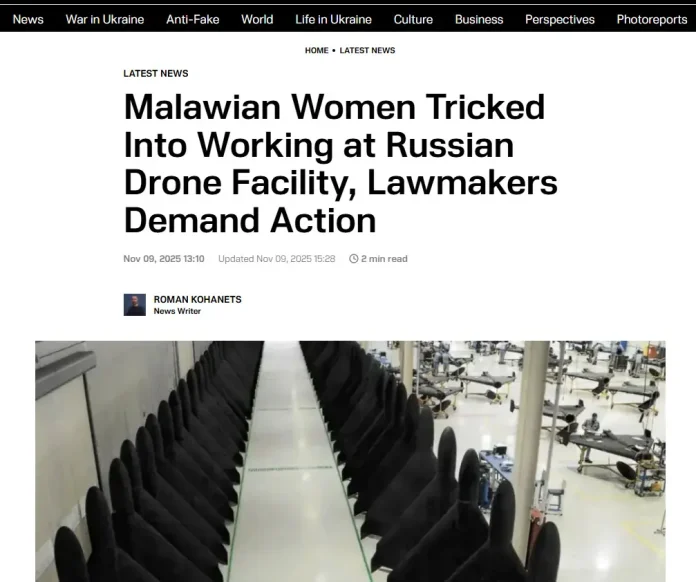Screen dimensions: 696x582
Task: Open the News menu item
Action: coord(28,20)
